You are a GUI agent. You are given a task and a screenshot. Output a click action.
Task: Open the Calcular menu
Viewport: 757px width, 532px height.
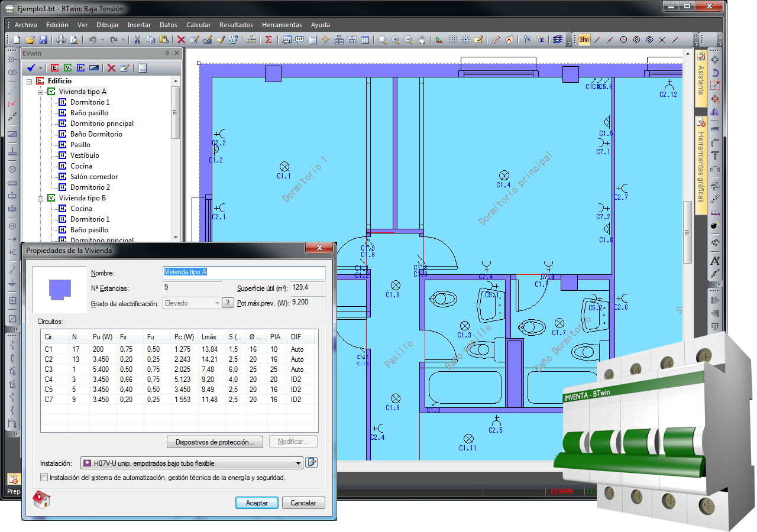point(198,25)
